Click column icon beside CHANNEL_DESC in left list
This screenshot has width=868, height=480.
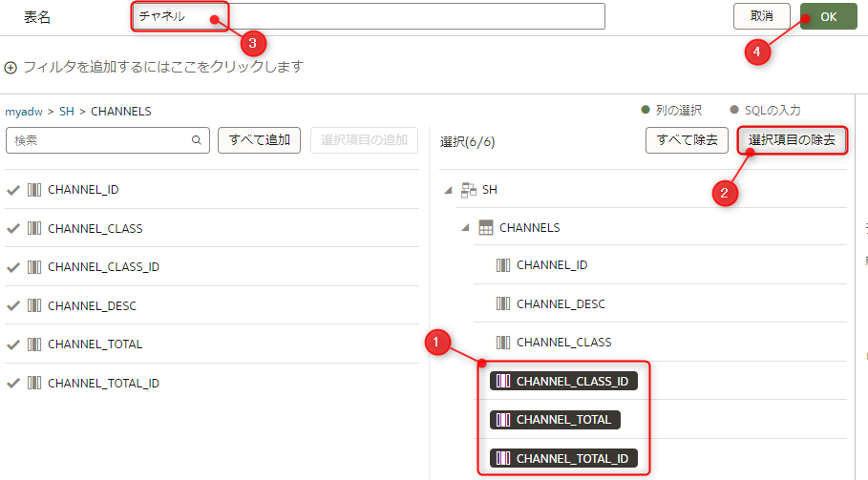point(34,305)
